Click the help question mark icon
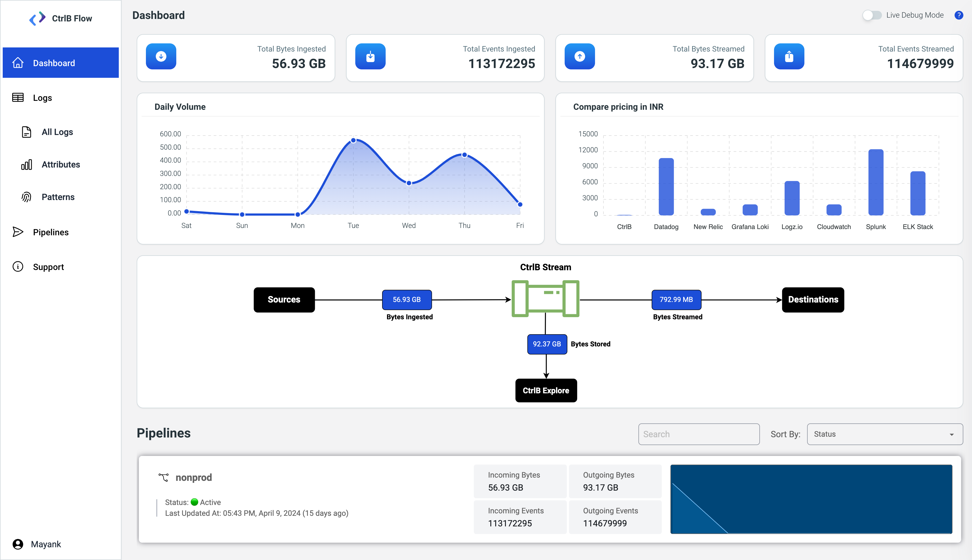972x560 pixels. tap(958, 15)
